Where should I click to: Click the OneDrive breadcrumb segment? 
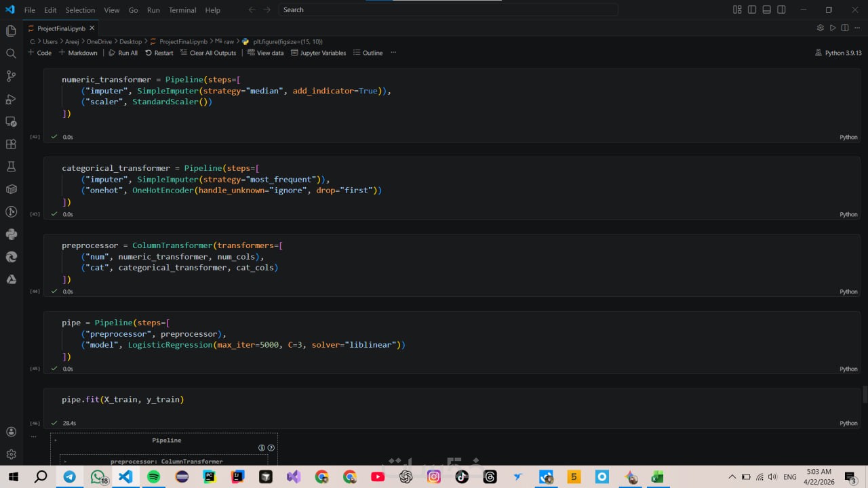98,41
